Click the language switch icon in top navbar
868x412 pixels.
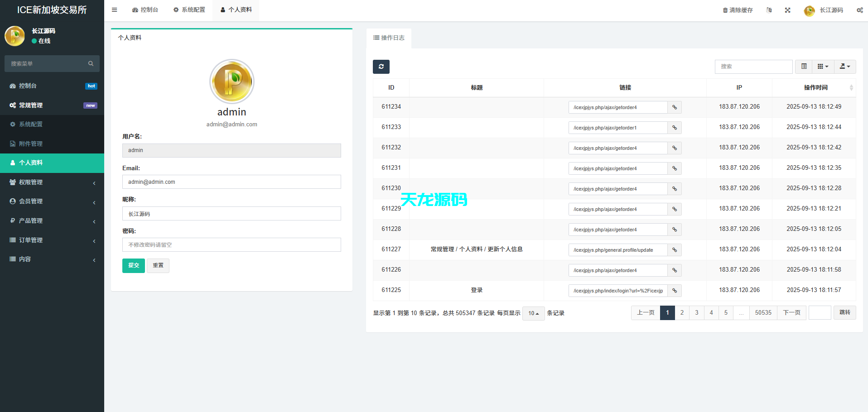[x=769, y=10]
